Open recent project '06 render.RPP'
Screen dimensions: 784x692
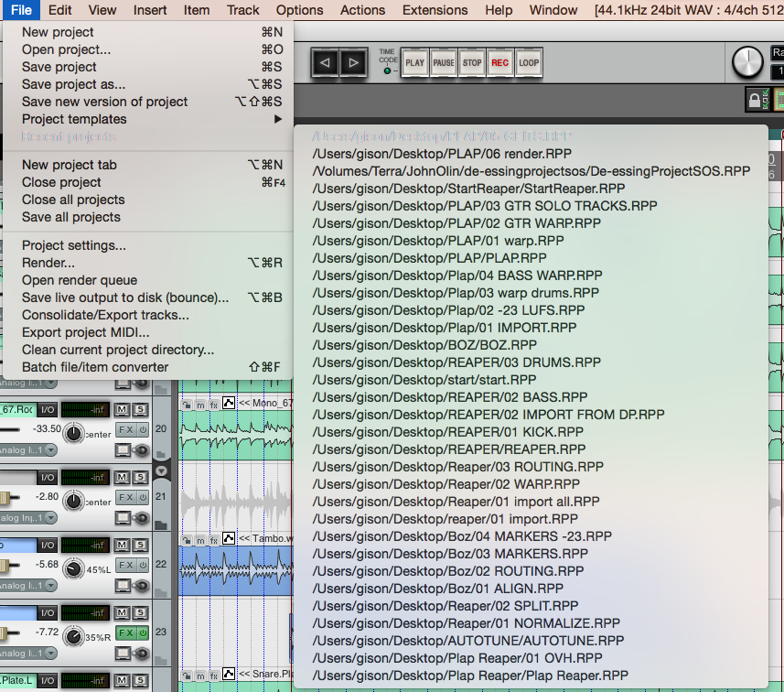click(x=531, y=154)
